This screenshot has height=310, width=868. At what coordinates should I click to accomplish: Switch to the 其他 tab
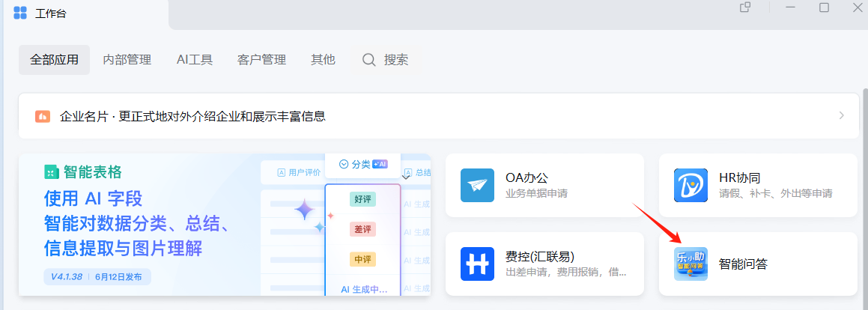(x=323, y=60)
